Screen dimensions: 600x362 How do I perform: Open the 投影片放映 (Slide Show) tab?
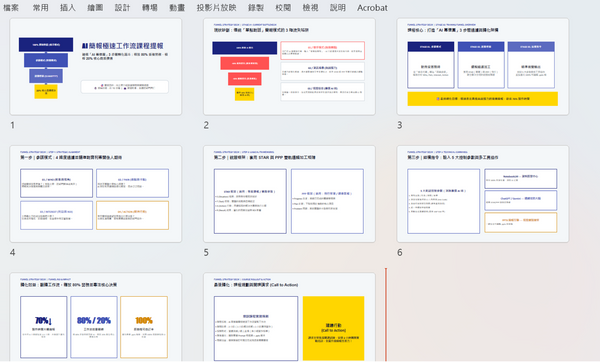coord(216,8)
